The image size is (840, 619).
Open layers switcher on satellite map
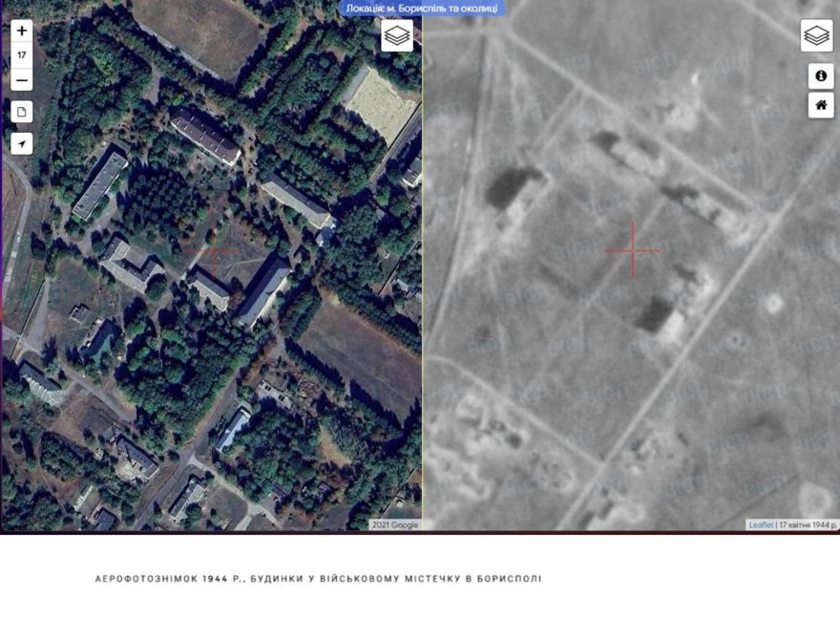(x=397, y=35)
